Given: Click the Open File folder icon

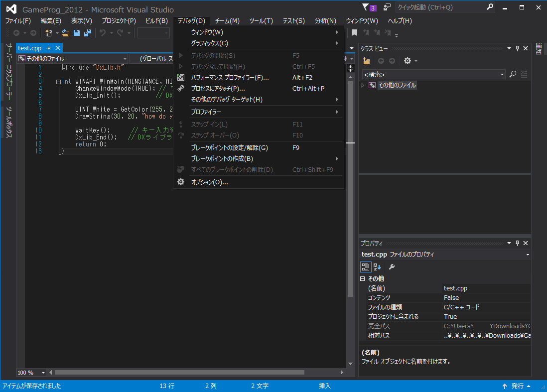Looking at the screenshot, I should pos(66,33).
